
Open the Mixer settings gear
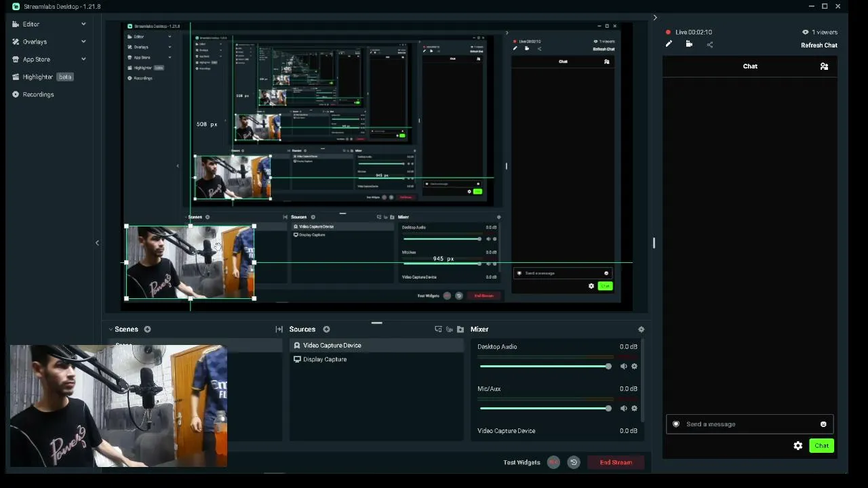click(x=641, y=329)
